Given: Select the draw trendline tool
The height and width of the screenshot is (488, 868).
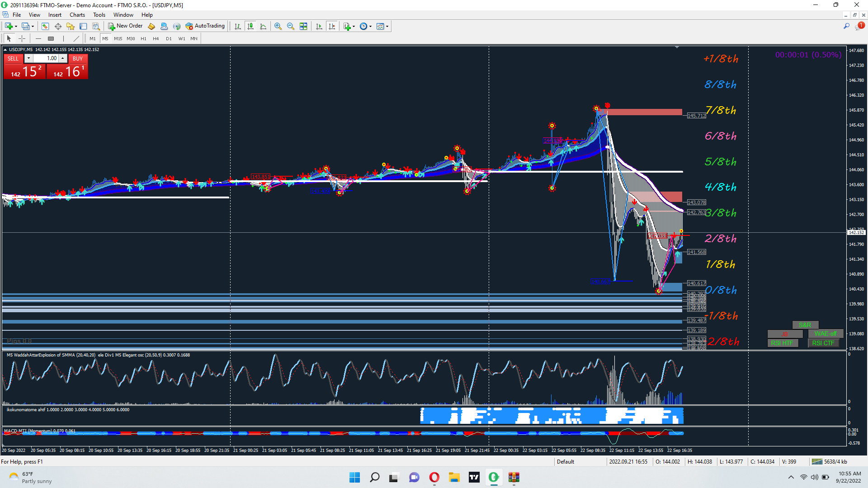Looking at the screenshot, I should 76,39.
